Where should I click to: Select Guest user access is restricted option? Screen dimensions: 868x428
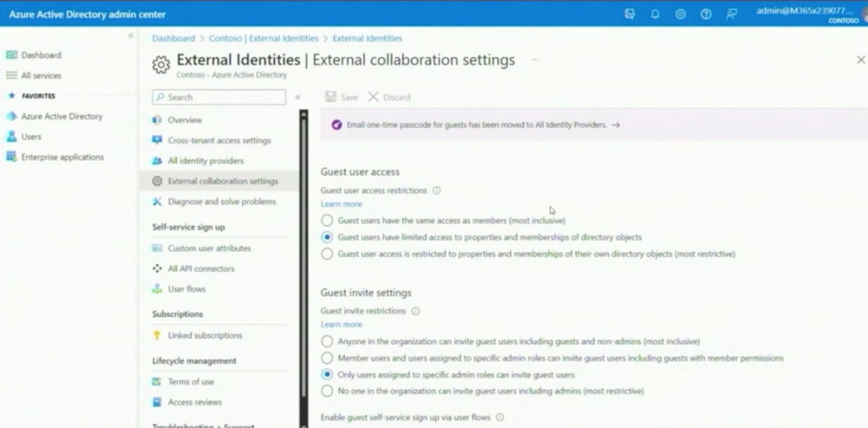pyautogui.click(x=328, y=254)
